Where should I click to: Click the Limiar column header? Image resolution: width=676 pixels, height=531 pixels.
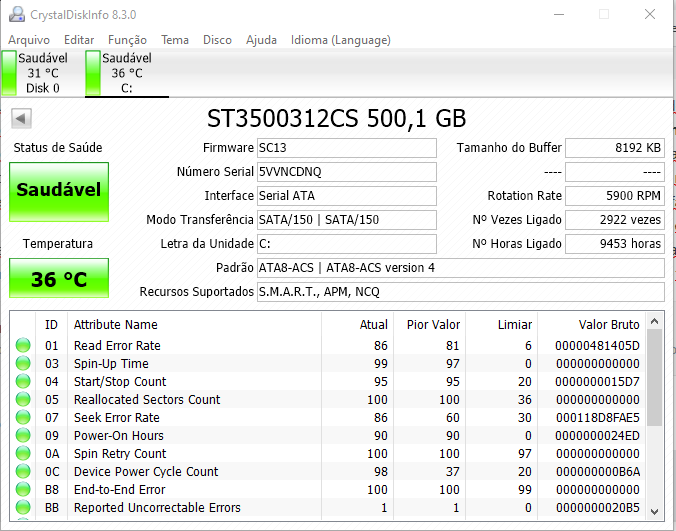pyautogui.click(x=501, y=325)
